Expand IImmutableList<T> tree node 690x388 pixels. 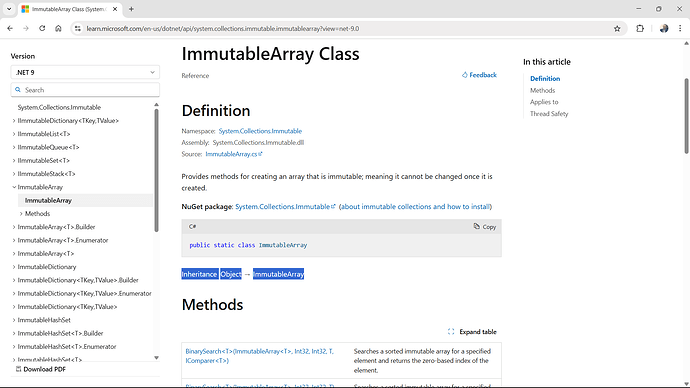click(14, 134)
